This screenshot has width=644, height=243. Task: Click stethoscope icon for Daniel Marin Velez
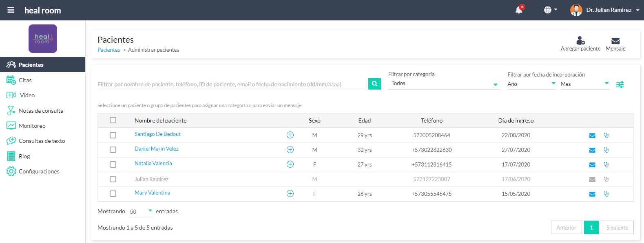(x=606, y=150)
